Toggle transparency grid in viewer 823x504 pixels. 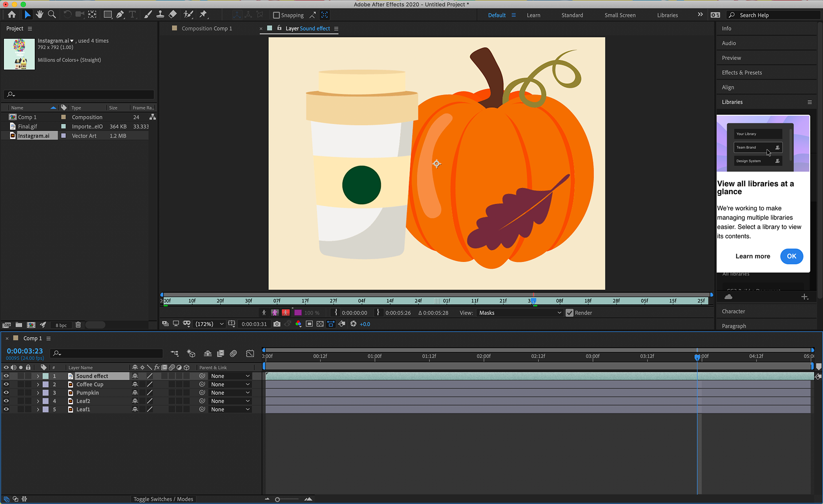[x=320, y=324]
